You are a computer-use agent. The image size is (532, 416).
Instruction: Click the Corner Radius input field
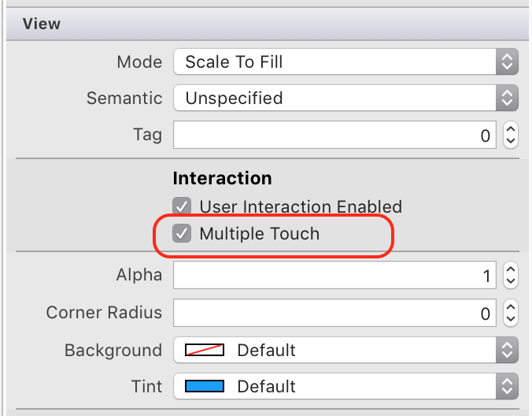[x=334, y=313]
